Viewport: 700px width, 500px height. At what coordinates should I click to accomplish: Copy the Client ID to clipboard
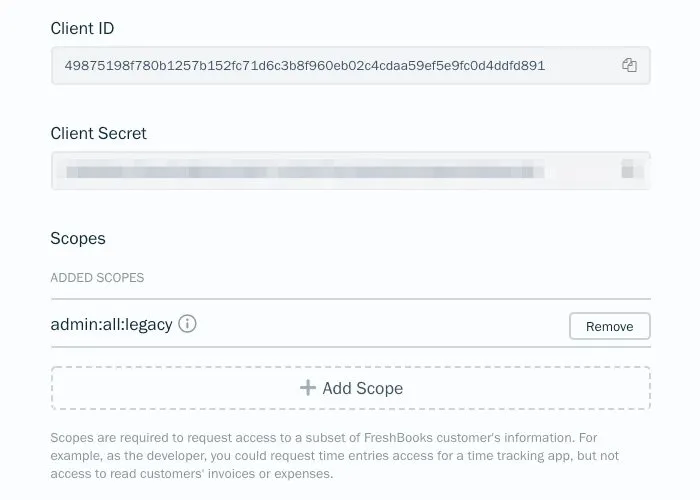coord(629,65)
